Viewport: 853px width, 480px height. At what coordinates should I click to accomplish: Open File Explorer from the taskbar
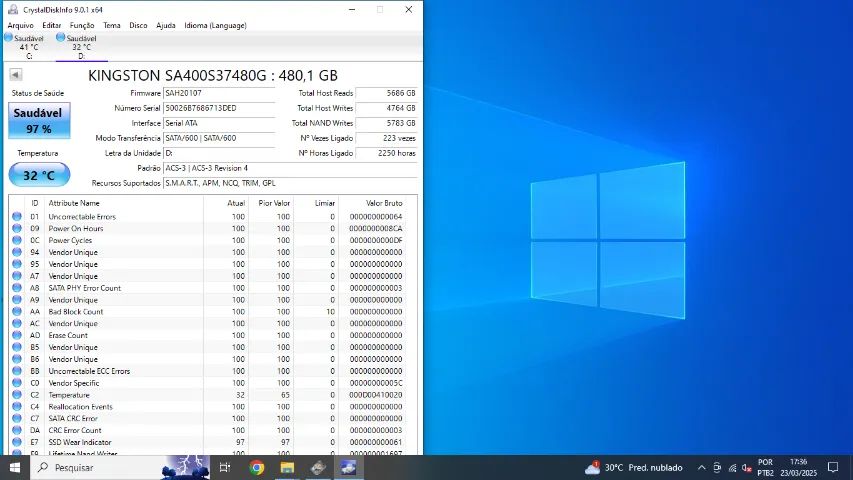click(287, 467)
